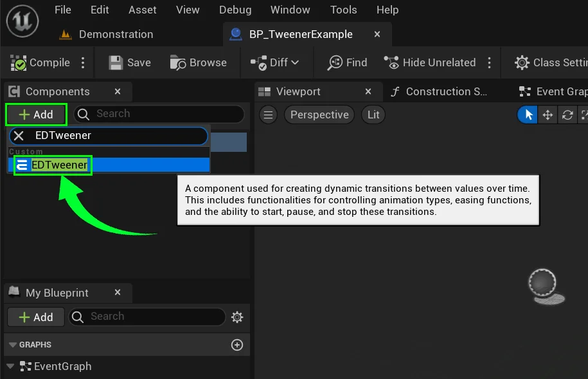Viewport: 588px width, 379px height.
Task: Open the Diff dropdown
Action: [275, 63]
